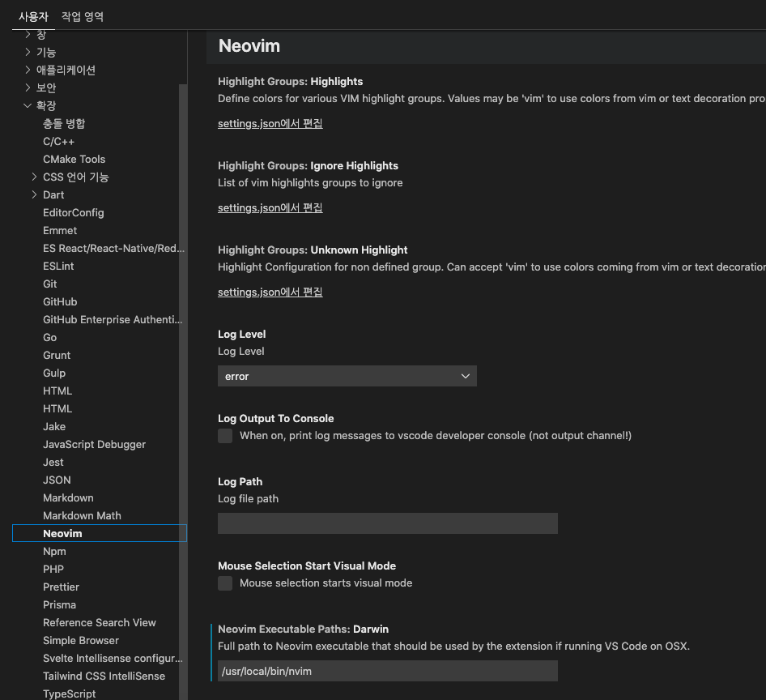The height and width of the screenshot is (700, 766).
Task: Click the Log Level setting title
Action: click(x=242, y=335)
